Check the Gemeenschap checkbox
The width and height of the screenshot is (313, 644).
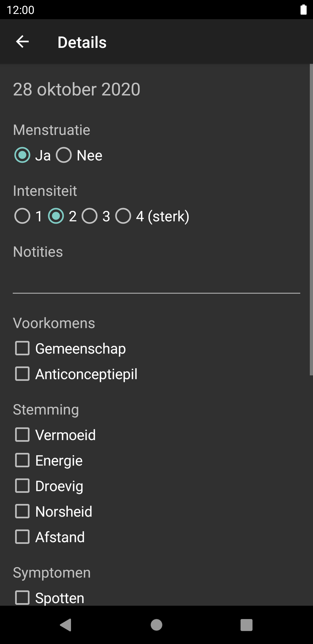(22, 348)
